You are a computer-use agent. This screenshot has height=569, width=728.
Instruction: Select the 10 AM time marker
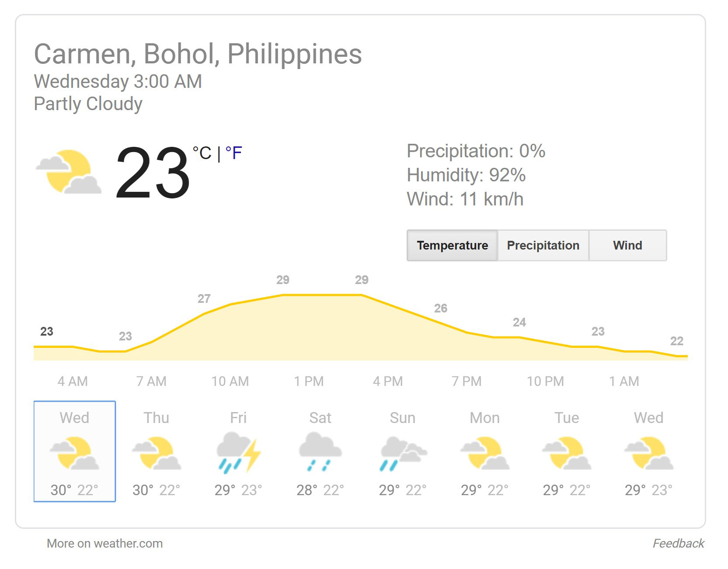(x=230, y=382)
